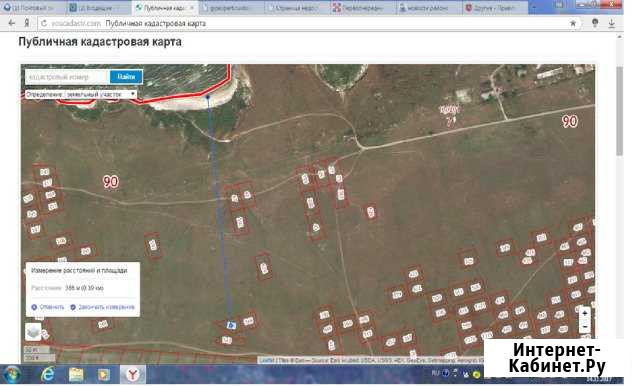Click the Windows Start button
The height and width of the screenshot is (387, 640).
coord(12,374)
